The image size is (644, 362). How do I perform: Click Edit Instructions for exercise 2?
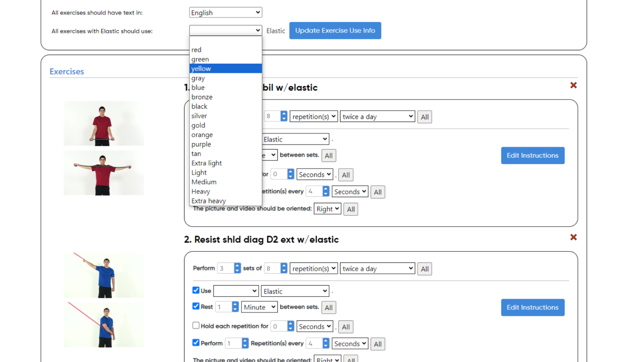532,307
